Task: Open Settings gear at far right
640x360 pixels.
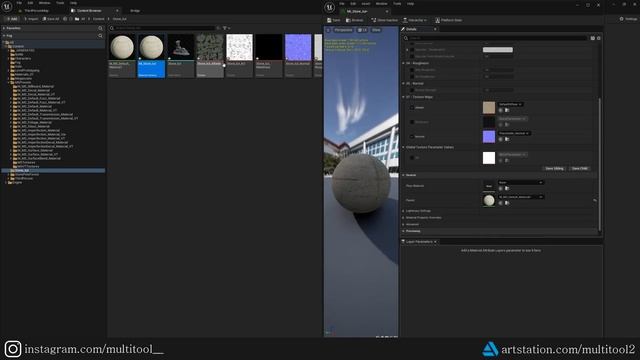Action: click(x=628, y=19)
